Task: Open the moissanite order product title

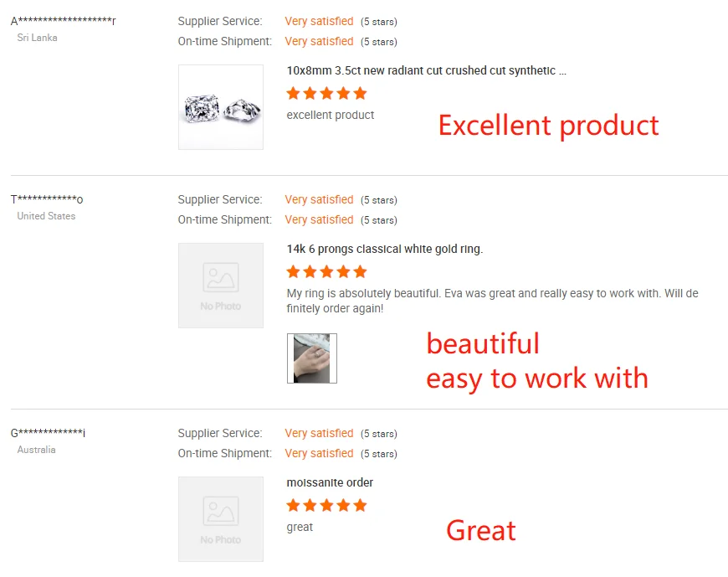Action: coord(330,483)
